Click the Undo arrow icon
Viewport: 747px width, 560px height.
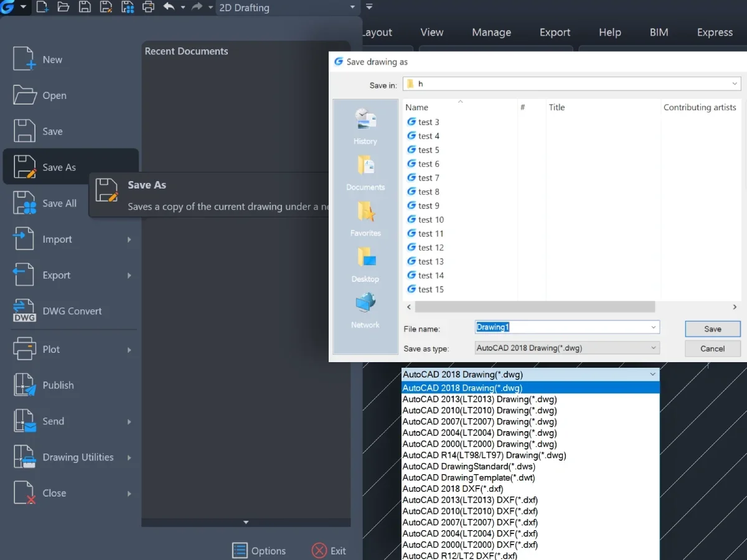[x=169, y=7]
